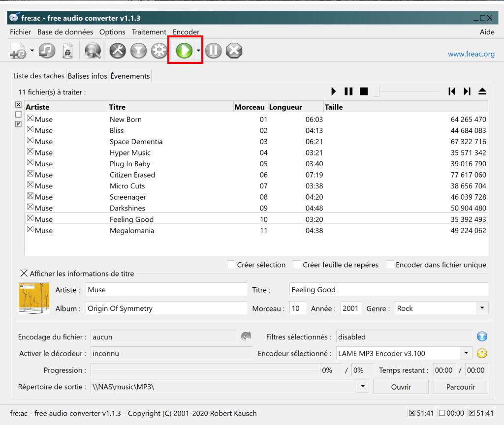Click the Parcourir button
Screen dimensions: 504x425
(461, 387)
